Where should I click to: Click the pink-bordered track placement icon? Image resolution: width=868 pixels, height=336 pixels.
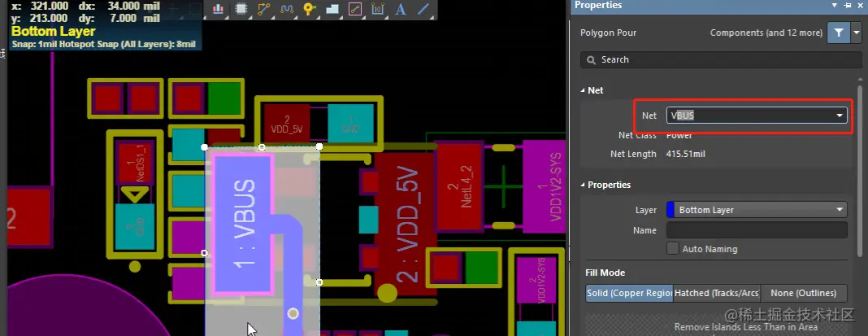354,9
